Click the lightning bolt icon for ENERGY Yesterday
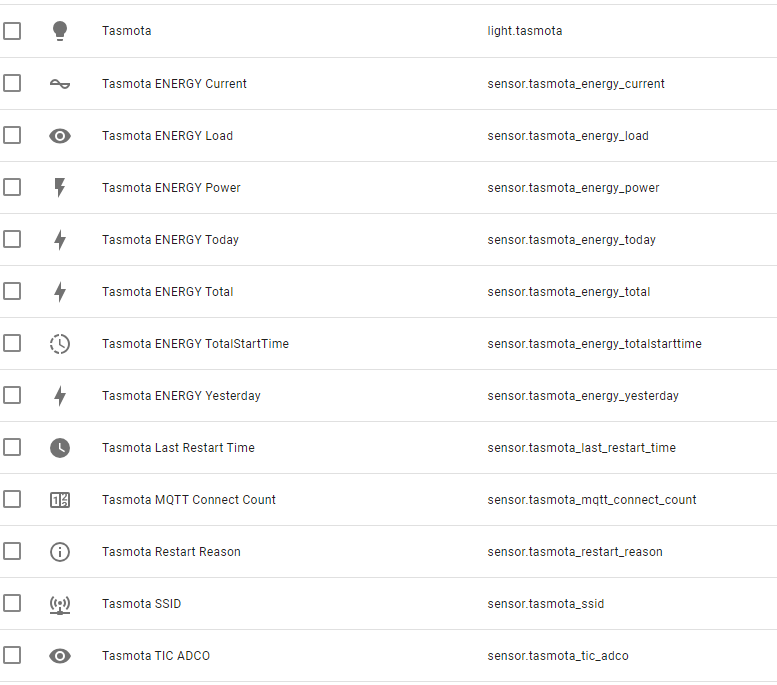 click(60, 396)
